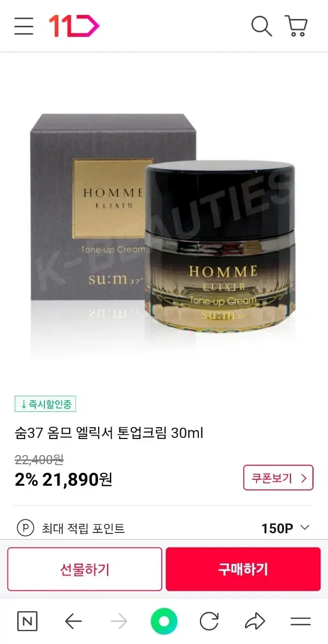Tap the 최대 적립 포인트 row label

pos(83,528)
